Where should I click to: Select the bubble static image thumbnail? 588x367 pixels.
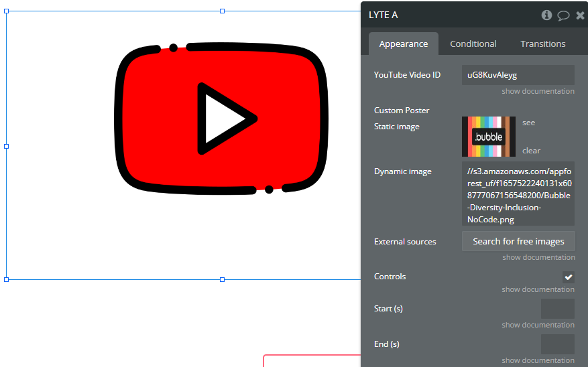click(489, 137)
